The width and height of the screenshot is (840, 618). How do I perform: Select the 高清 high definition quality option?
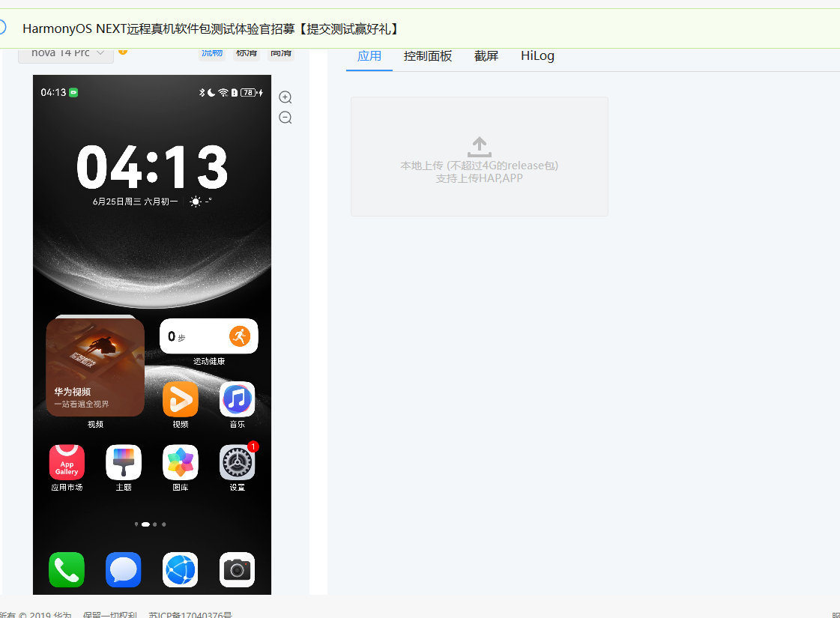[282, 53]
